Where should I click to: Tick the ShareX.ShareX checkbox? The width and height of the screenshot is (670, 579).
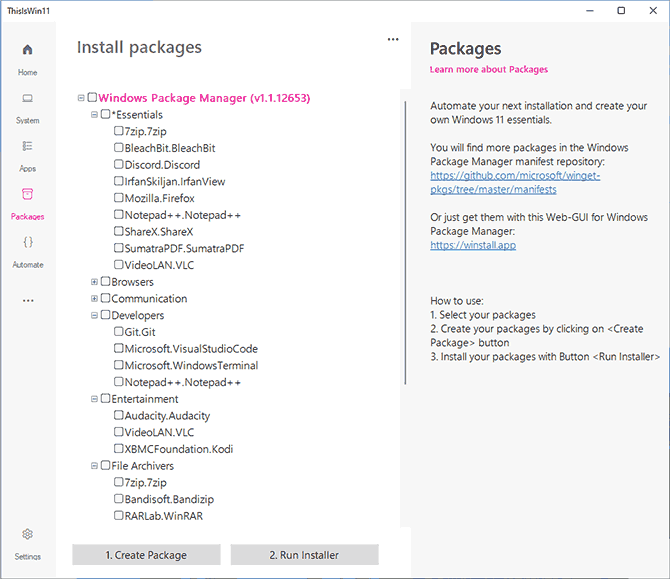pyautogui.click(x=119, y=231)
